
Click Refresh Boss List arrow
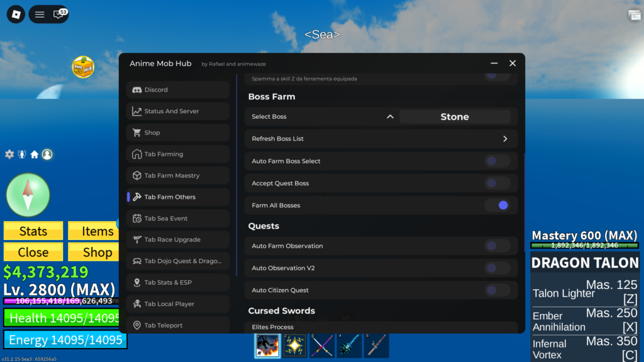[x=505, y=139]
